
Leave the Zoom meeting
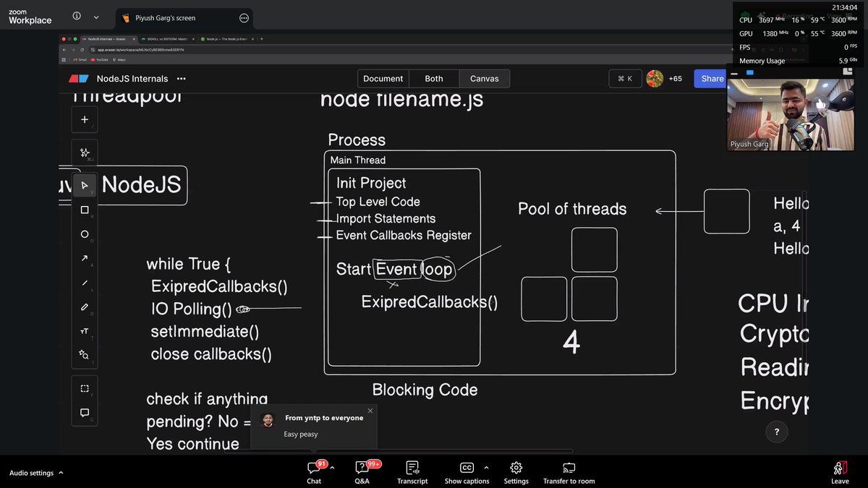click(x=840, y=473)
